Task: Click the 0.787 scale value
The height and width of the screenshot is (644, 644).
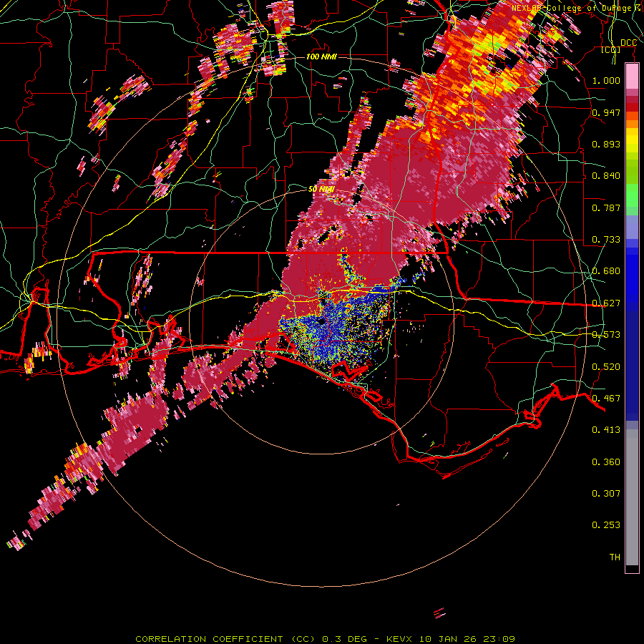Action: (606, 208)
